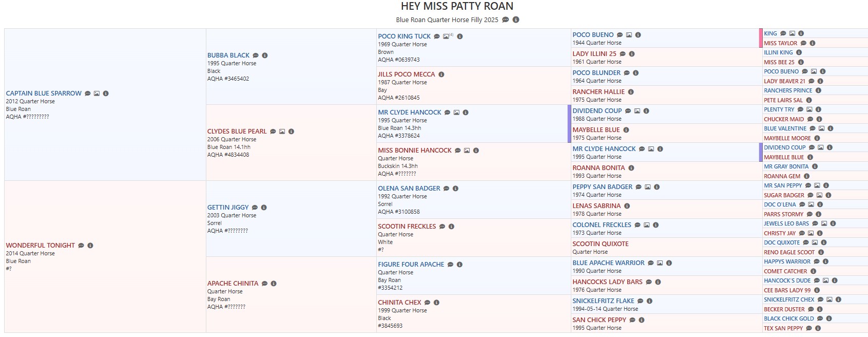Show info icon beside Bubba Black
The image size is (868, 337).
coord(265,55)
